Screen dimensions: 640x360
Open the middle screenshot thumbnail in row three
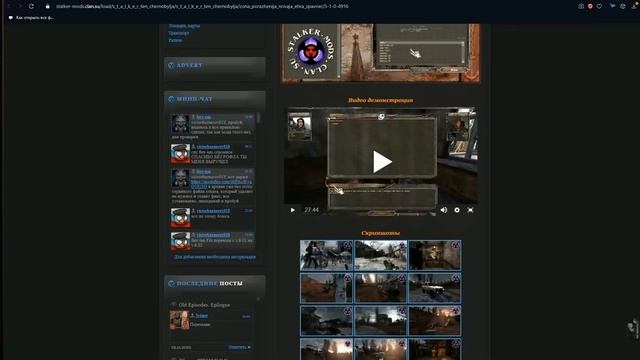[x=380, y=321]
